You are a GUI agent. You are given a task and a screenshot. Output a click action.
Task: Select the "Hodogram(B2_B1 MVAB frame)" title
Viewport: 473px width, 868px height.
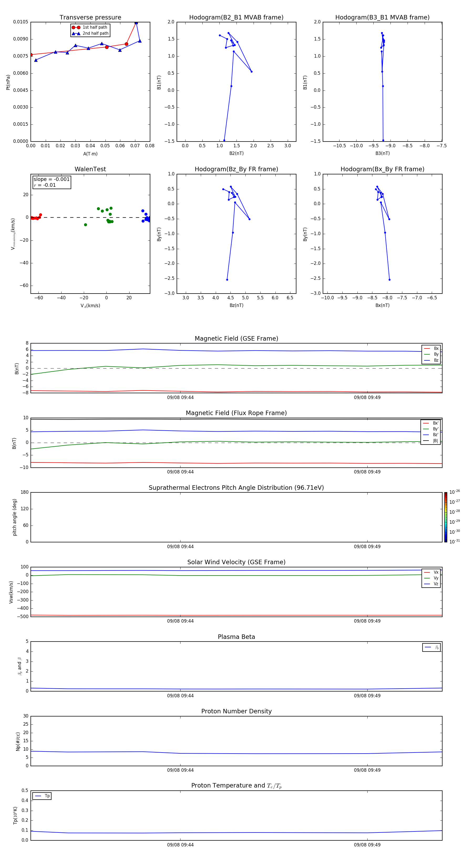(x=236, y=18)
